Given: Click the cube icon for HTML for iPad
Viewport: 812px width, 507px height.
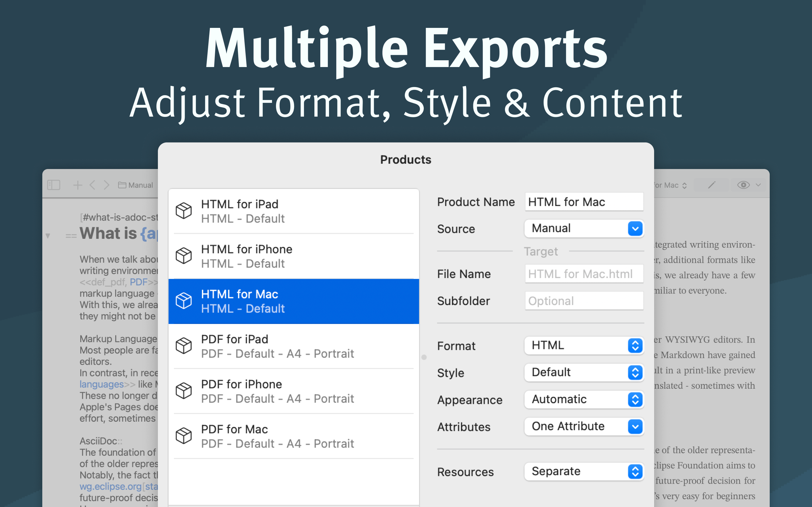Looking at the screenshot, I should [184, 211].
